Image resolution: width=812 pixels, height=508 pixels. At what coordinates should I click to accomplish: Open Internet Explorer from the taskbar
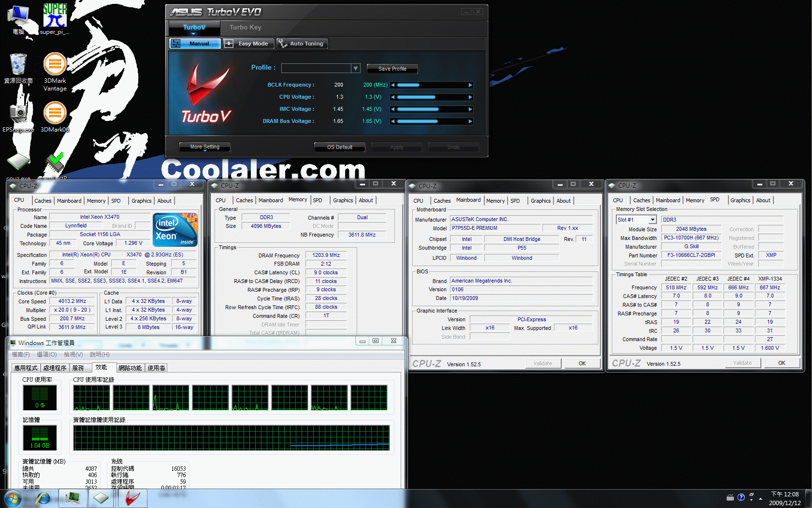pos(43,498)
